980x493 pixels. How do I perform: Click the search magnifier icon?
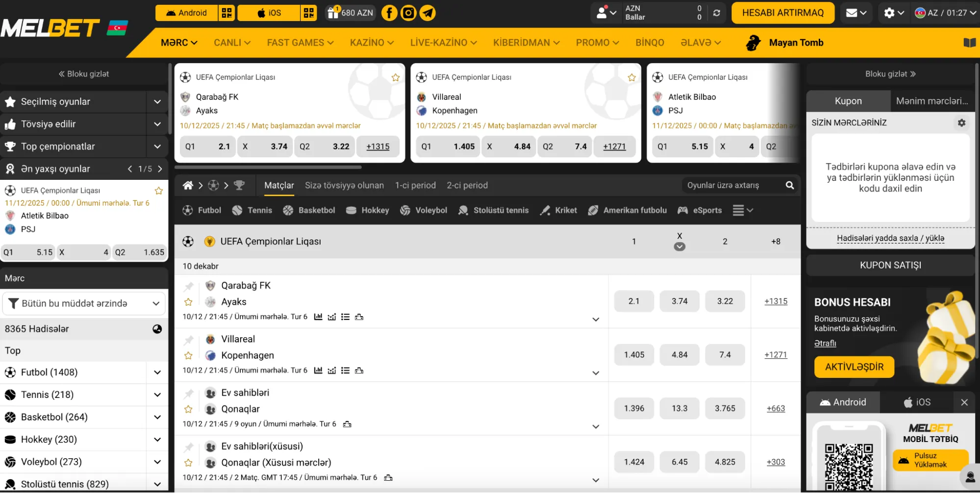pyautogui.click(x=790, y=185)
